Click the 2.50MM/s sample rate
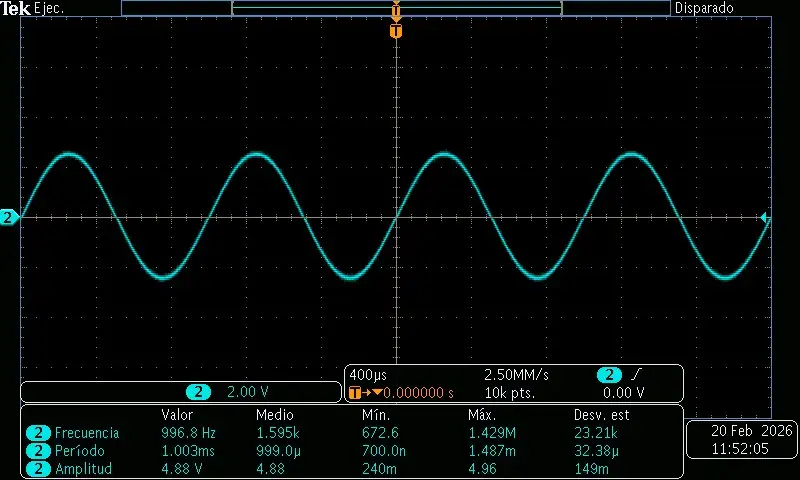The width and height of the screenshot is (800, 480). pos(516,375)
